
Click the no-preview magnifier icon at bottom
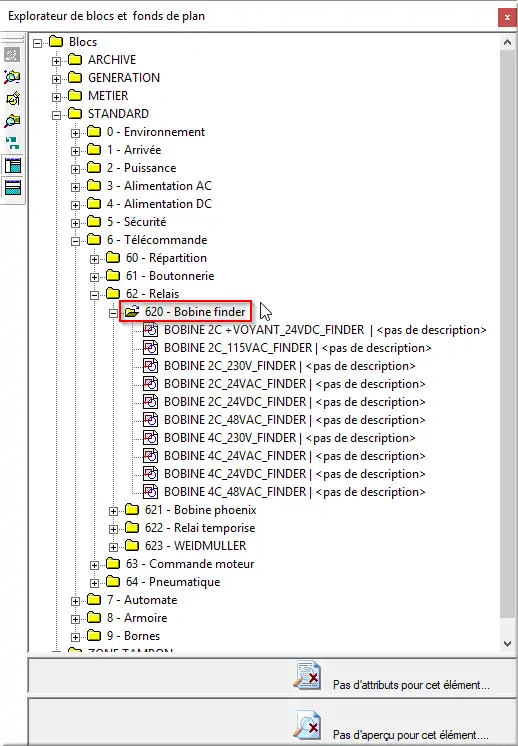[307, 725]
